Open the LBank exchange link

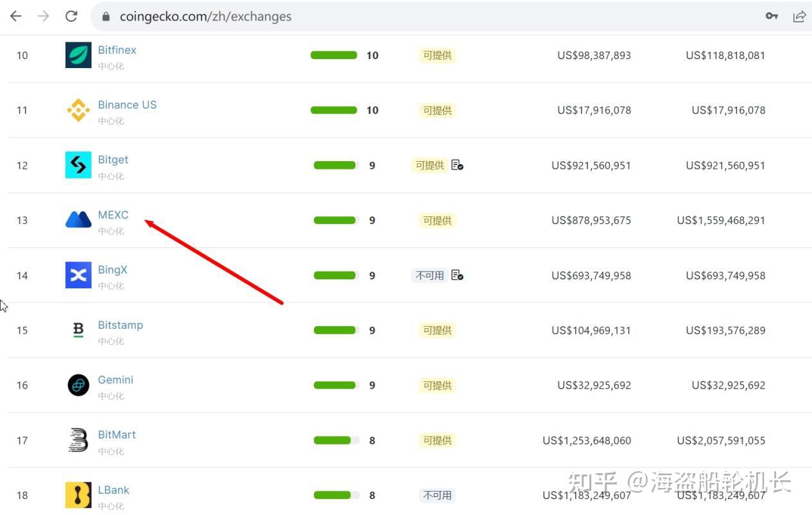pos(114,490)
